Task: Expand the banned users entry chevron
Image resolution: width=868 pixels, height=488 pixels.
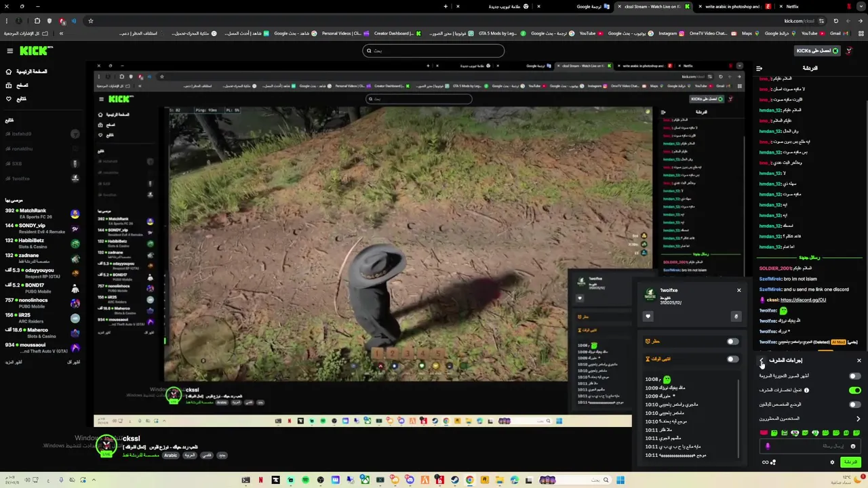Action: tap(859, 419)
